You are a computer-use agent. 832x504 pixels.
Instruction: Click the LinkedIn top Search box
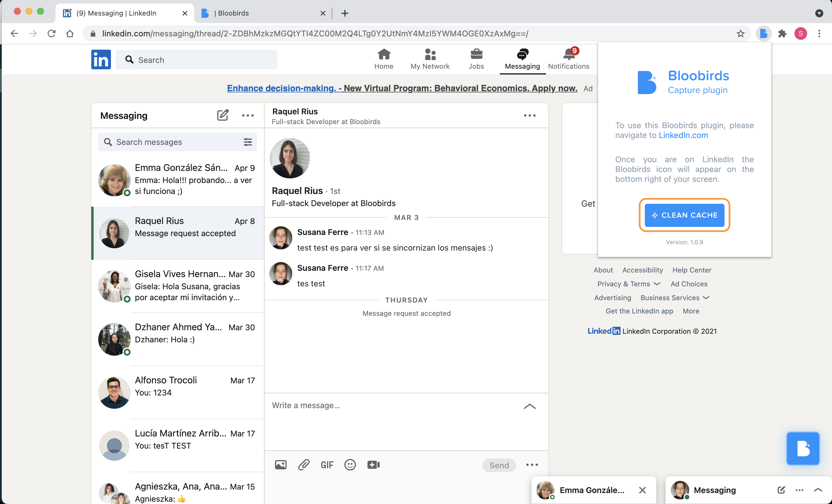[196, 60]
